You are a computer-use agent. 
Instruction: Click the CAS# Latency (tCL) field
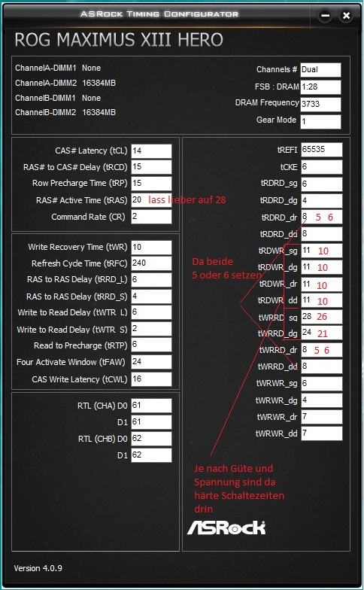click(x=152, y=151)
